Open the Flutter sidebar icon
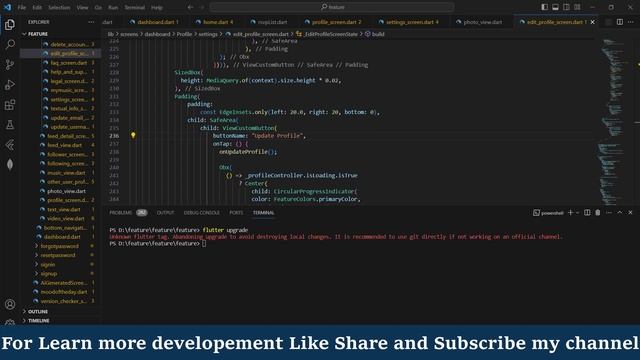This screenshot has height=360, width=640. pyautogui.click(x=10, y=144)
